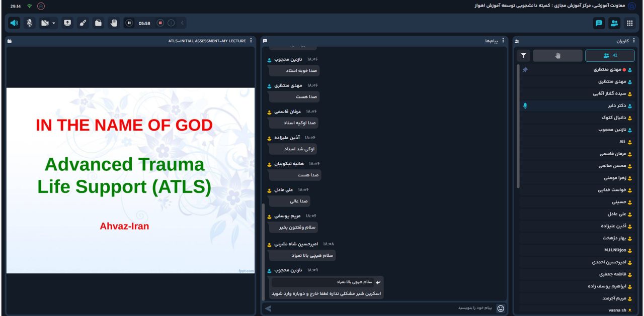Open the file sharing folder icon

[99, 23]
